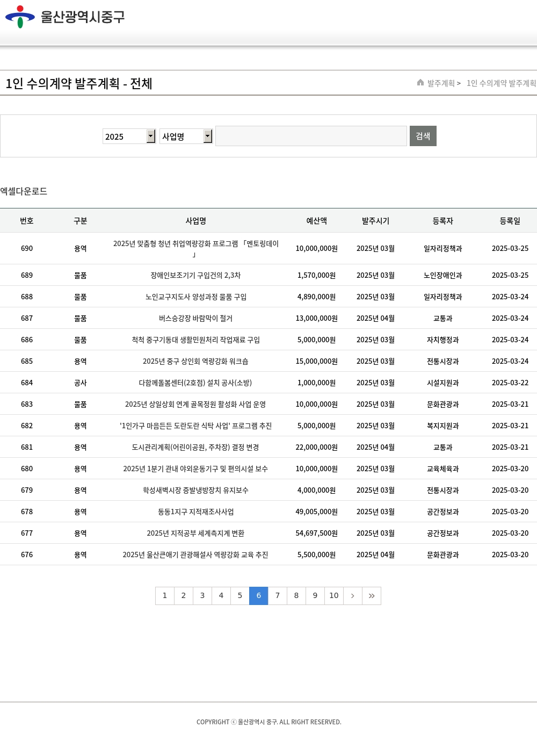Open 버스승강장 바람막이 철거 entry
537x756 pixels.
(196, 319)
